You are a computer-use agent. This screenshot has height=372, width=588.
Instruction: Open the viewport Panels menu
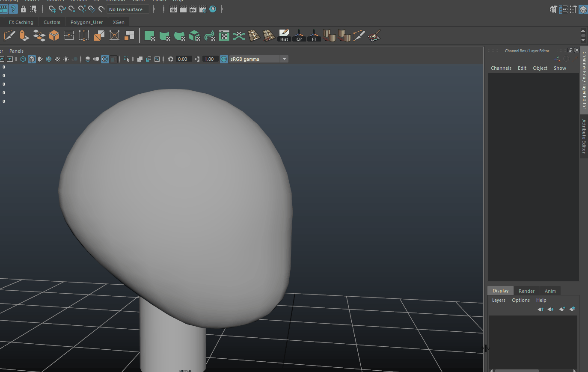(16, 51)
